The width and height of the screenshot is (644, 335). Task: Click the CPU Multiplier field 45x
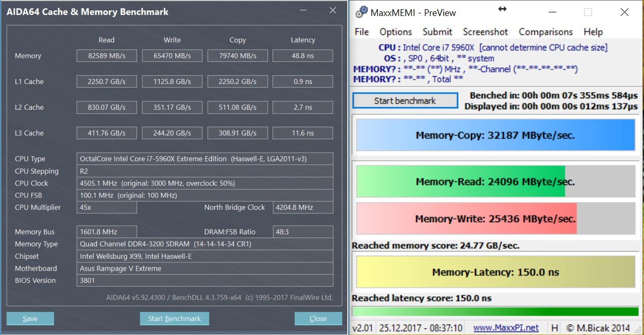pos(107,207)
